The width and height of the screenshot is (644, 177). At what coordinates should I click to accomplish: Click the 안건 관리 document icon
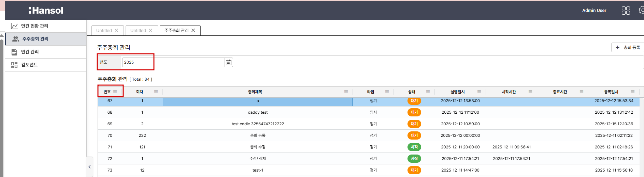click(x=14, y=52)
